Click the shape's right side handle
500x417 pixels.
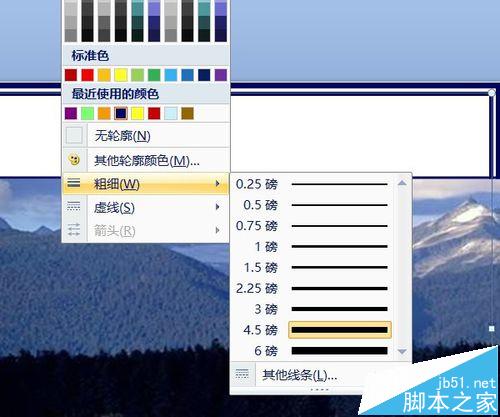[492, 329]
